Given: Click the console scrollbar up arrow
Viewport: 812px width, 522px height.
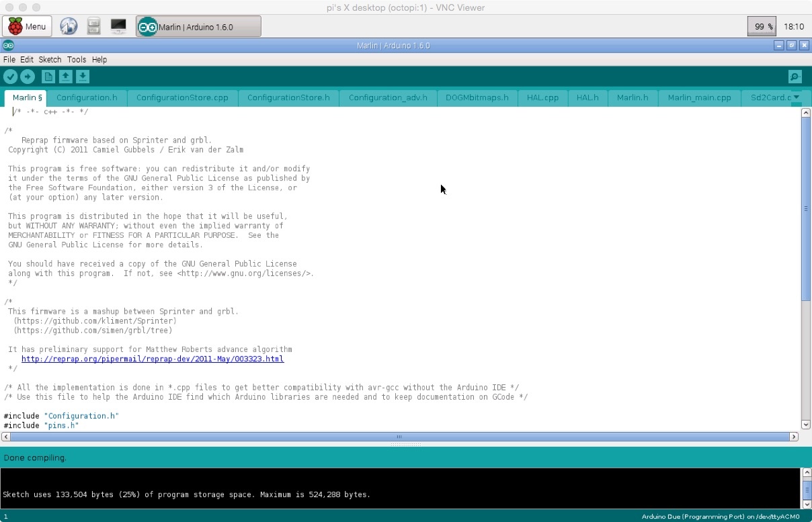Looking at the screenshot, I should (807, 473).
